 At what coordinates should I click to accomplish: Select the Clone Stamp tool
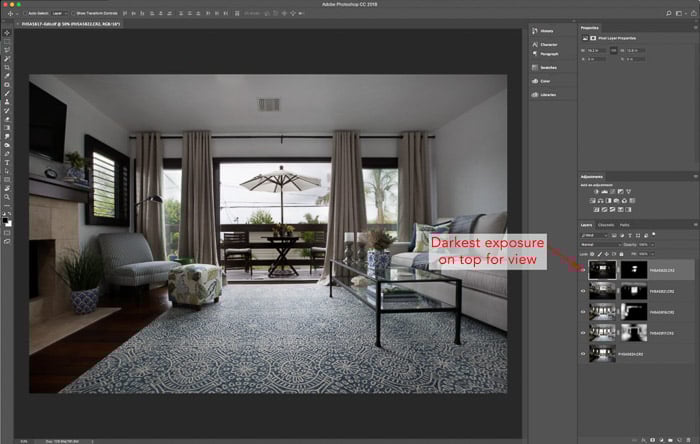tap(7, 102)
